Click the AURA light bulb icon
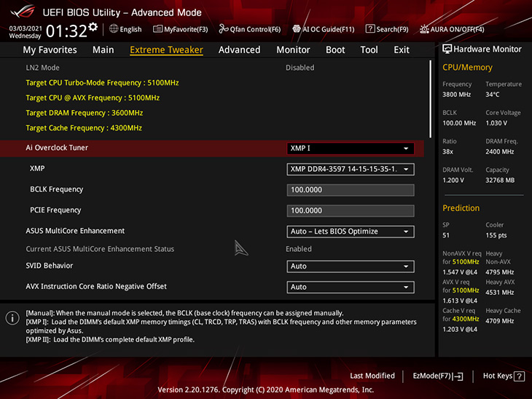This screenshot has width=532, height=399. [424, 29]
